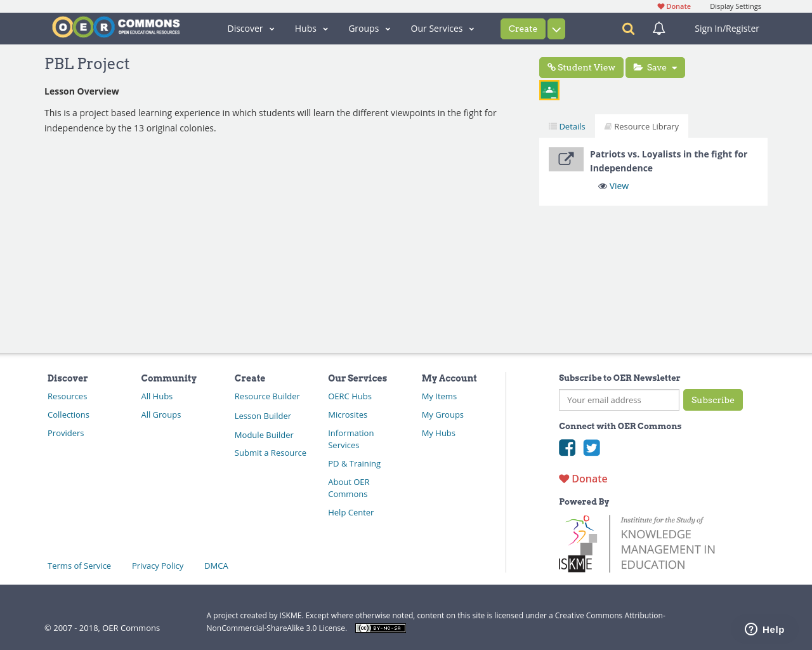The height and width of the screenshot is (650, 812).
Task: Click the external link icon for Patriots vs. Loyalists
Action: [566, 159]
